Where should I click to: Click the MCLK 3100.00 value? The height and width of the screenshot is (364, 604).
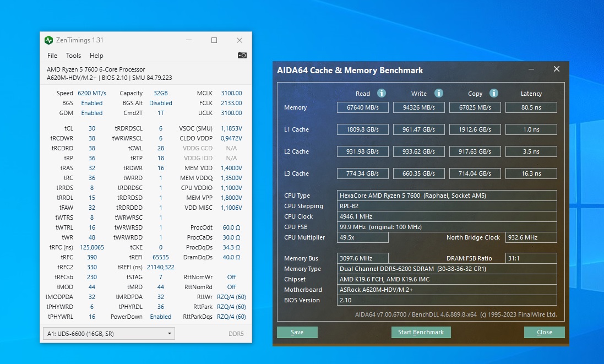[x=231, y=93]
